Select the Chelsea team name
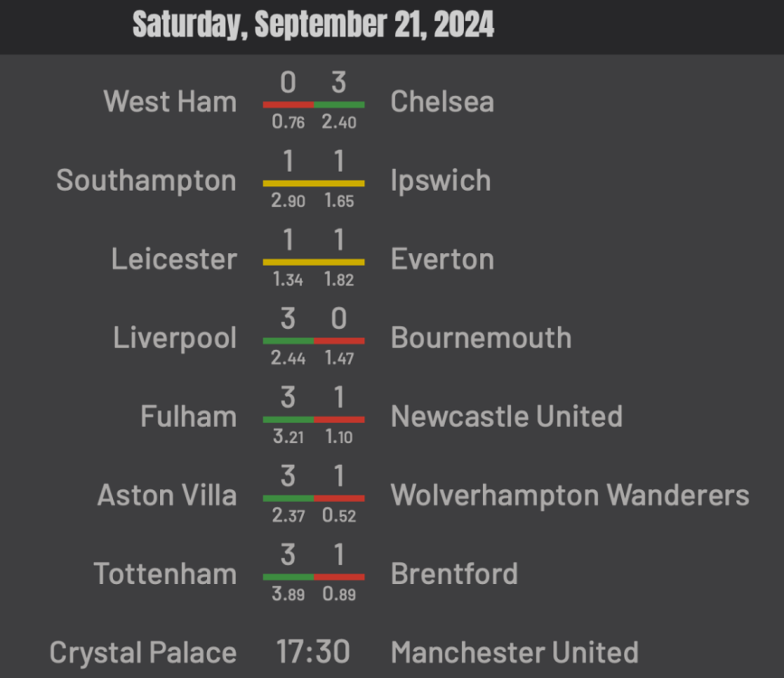The width and height of the screenshot is (784, 678). coord(442,101)
